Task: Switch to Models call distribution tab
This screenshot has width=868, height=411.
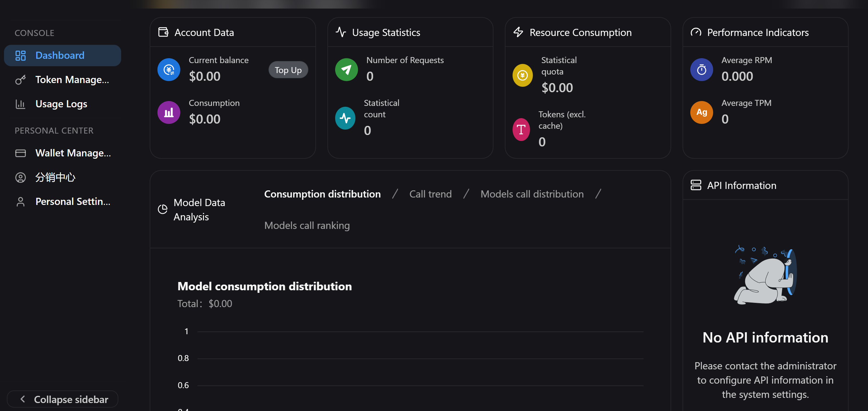Action: (532, 194)
